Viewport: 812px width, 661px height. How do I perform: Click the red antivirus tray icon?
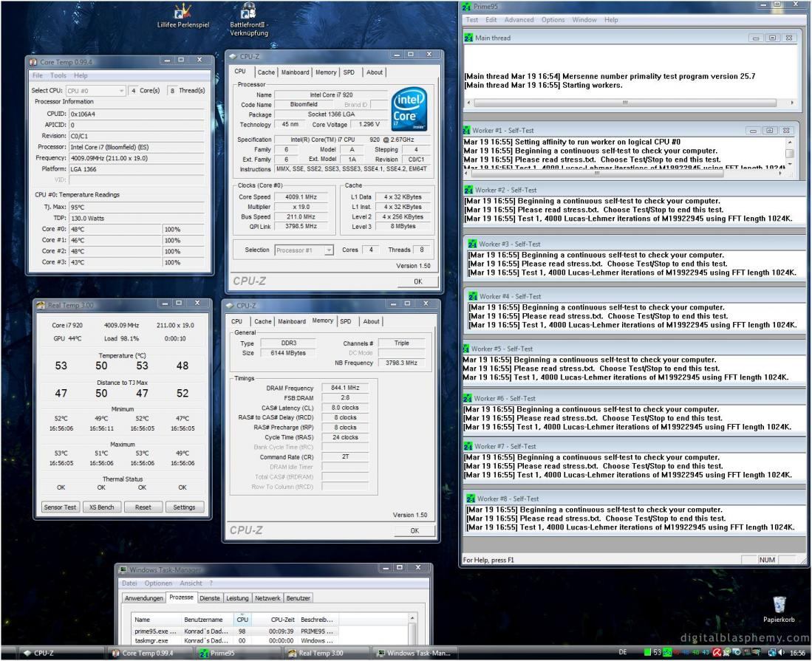[717, 653]
